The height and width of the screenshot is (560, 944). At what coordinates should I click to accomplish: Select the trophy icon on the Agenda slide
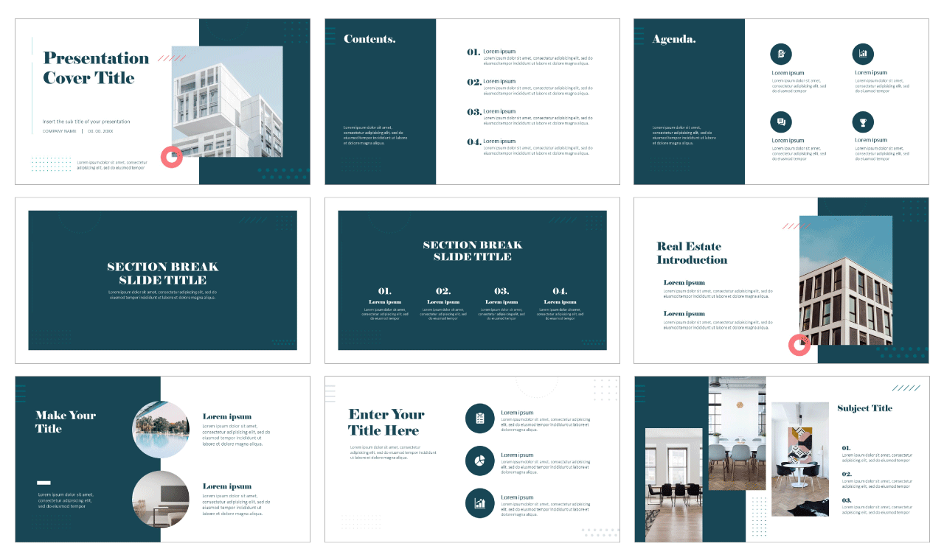pyautogui.click(x=863, y=122)
